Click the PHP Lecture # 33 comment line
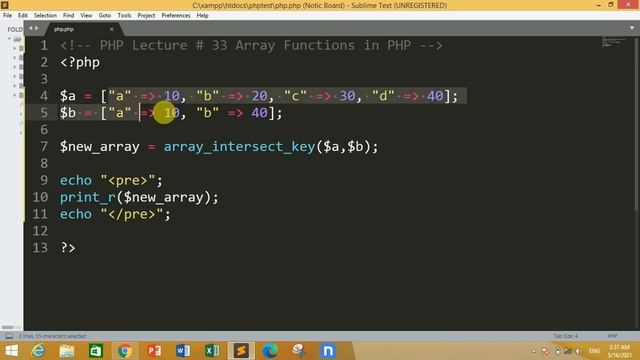 (x=251, y=45)
